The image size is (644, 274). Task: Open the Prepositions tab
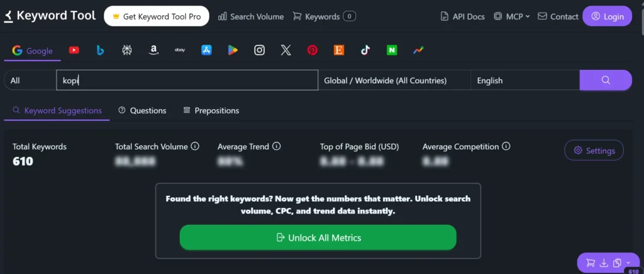click(x=211, y=111)
